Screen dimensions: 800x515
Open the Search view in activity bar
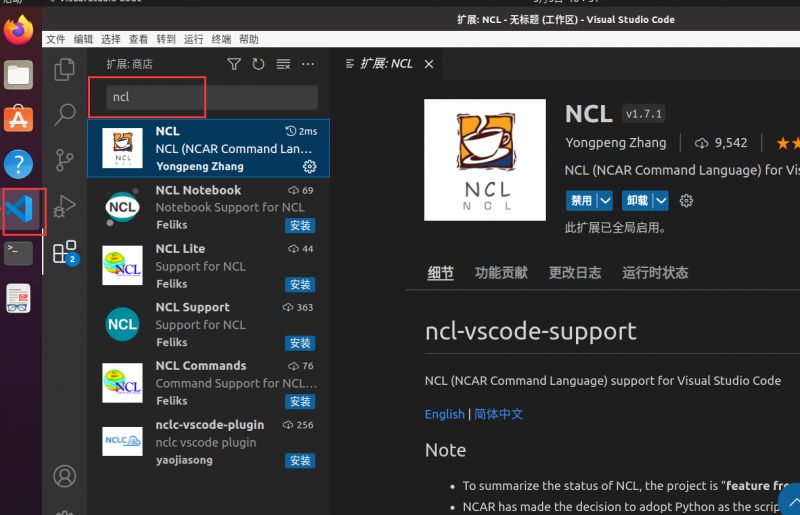pos(65,114)
